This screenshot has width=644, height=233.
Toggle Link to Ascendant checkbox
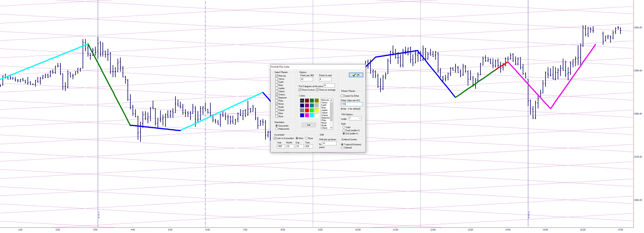275,138
